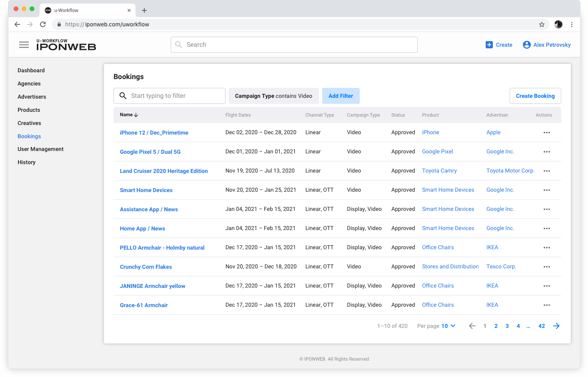The width and height of the screenshot is (588, 377).
Task: Click the Create plus button in header
Action: tap(499, 45)
